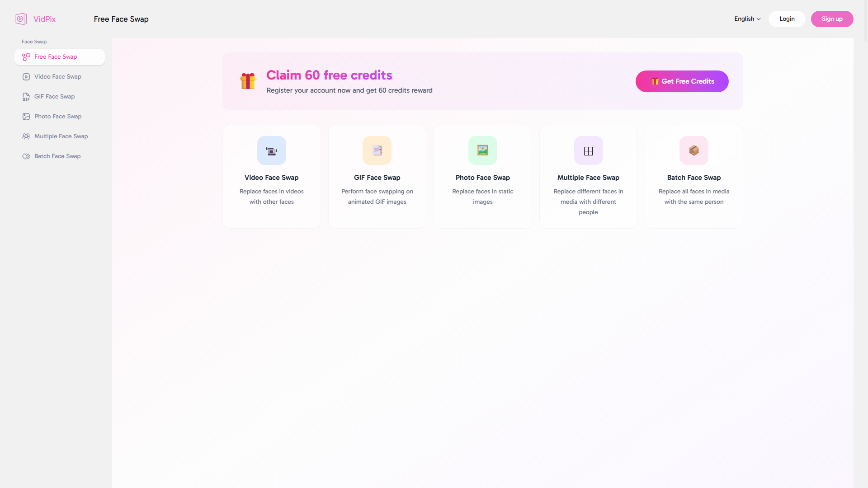Click the gift box icon in banner
868x488 pixels.
[x=248, y=81]
